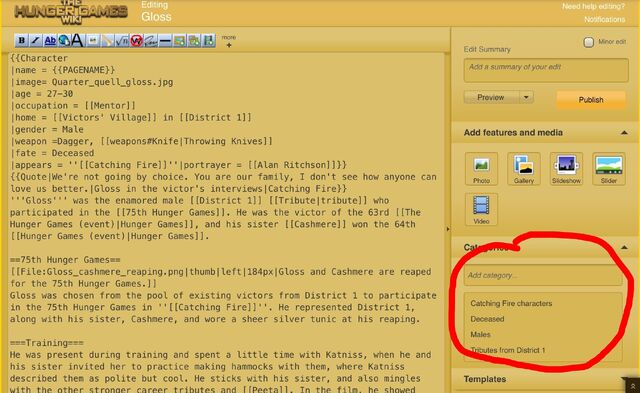
Task: Tick the Minor edit checkbox
Action: coord(589,42)
